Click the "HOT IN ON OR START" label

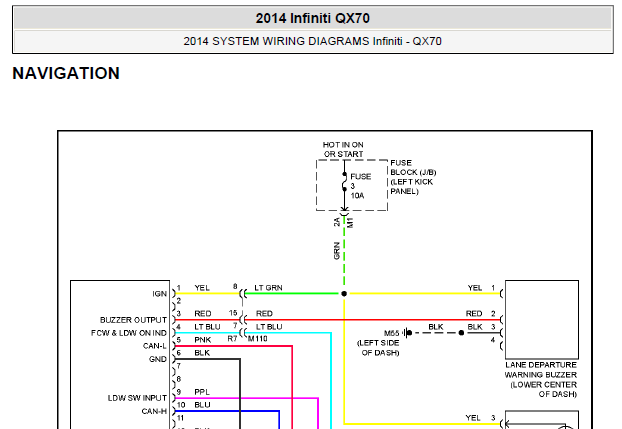[x=343, y=150]
